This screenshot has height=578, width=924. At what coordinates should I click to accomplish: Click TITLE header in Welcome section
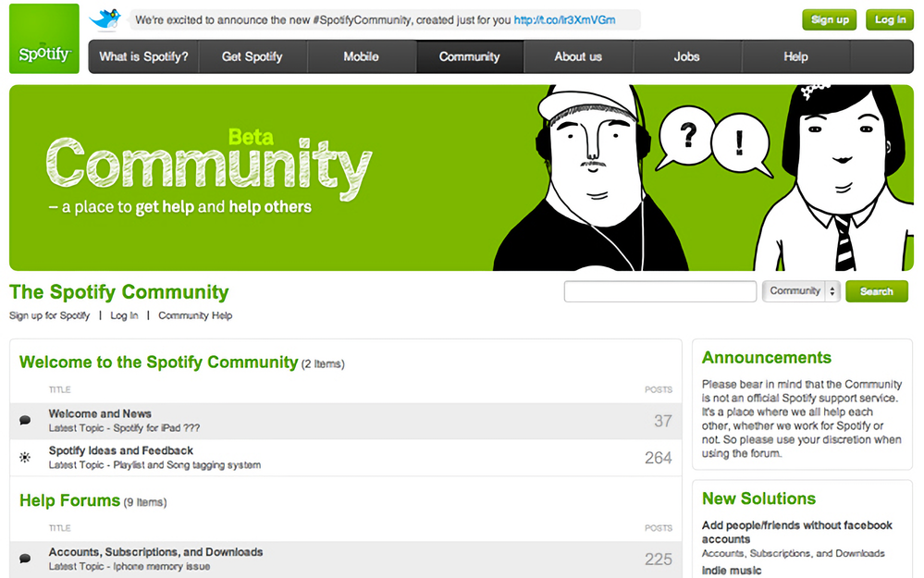pos(59,389)
